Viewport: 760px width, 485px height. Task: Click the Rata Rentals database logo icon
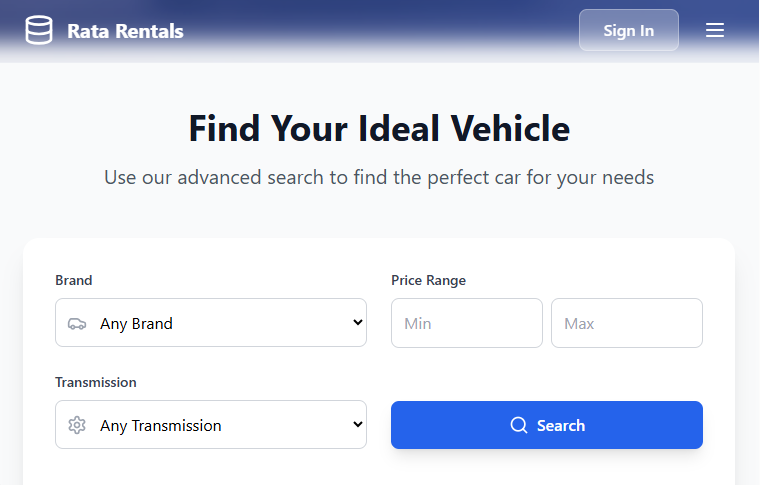pyautogui.click(x=39, y=30)
